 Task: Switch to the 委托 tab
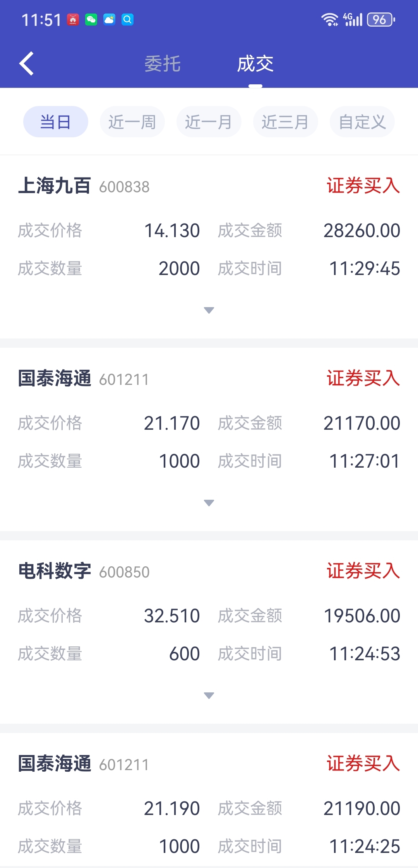click(x=163, y=64)
